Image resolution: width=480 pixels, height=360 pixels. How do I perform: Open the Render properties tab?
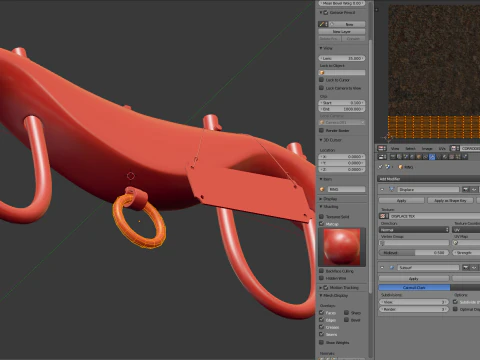point(393,157)
